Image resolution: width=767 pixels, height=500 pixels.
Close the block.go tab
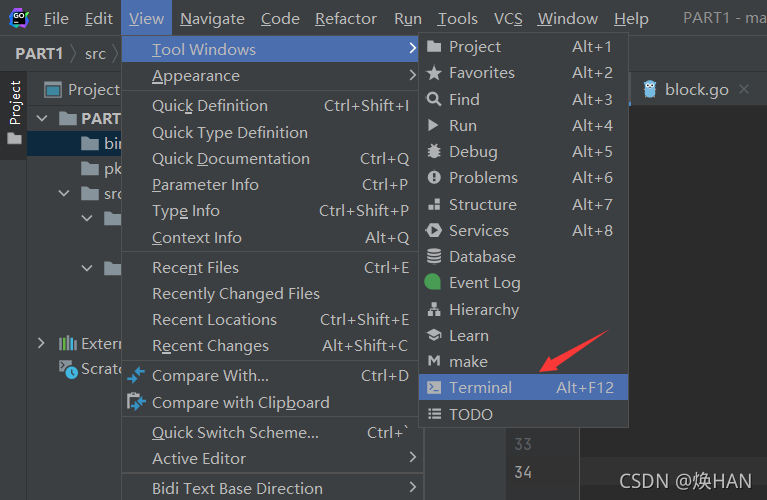coord(744,89)
